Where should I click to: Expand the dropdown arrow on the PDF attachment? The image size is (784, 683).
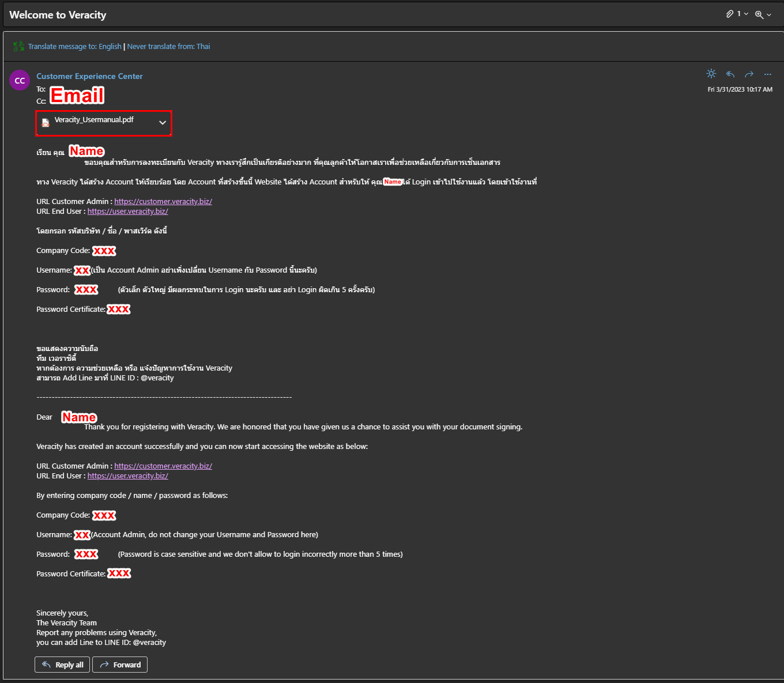pyautogui.click(x=163, y=123)
